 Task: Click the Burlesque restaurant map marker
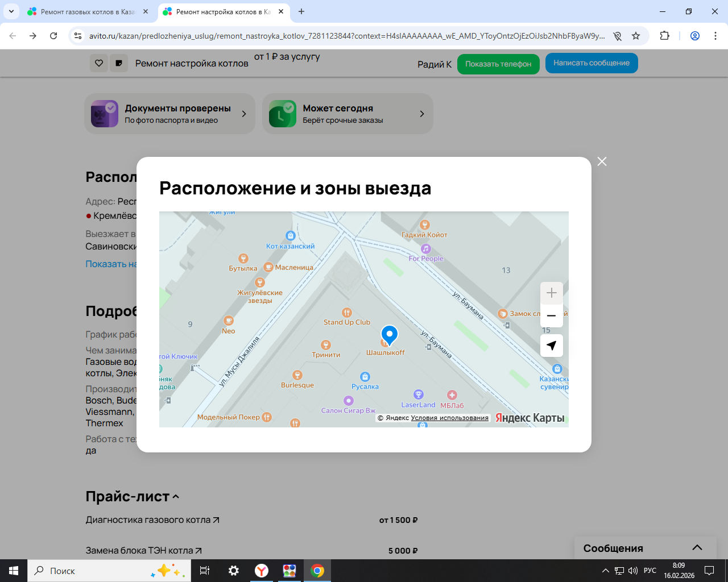tap(297, 375)
